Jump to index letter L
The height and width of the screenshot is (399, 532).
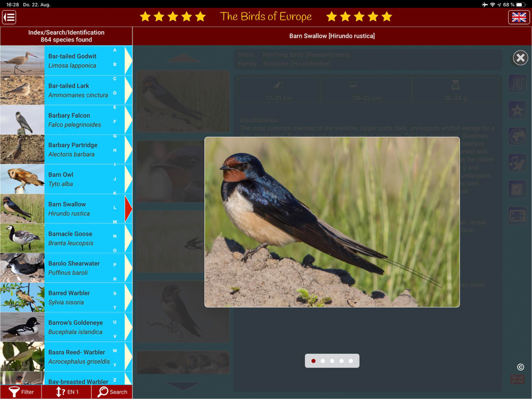click(115, 207)
